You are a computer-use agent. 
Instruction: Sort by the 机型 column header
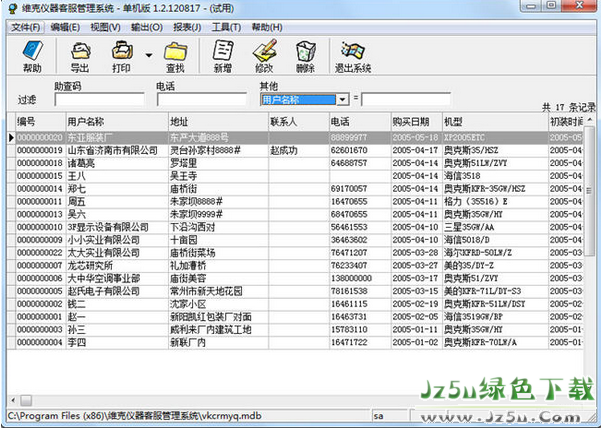point(495,122)
